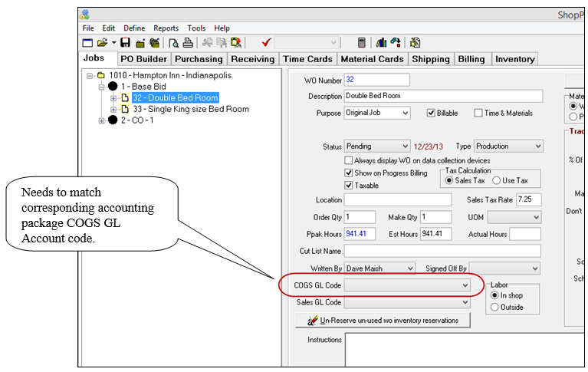
Task: Expand the 33 - Single King size Bed Room node
Action: [114, 110]
